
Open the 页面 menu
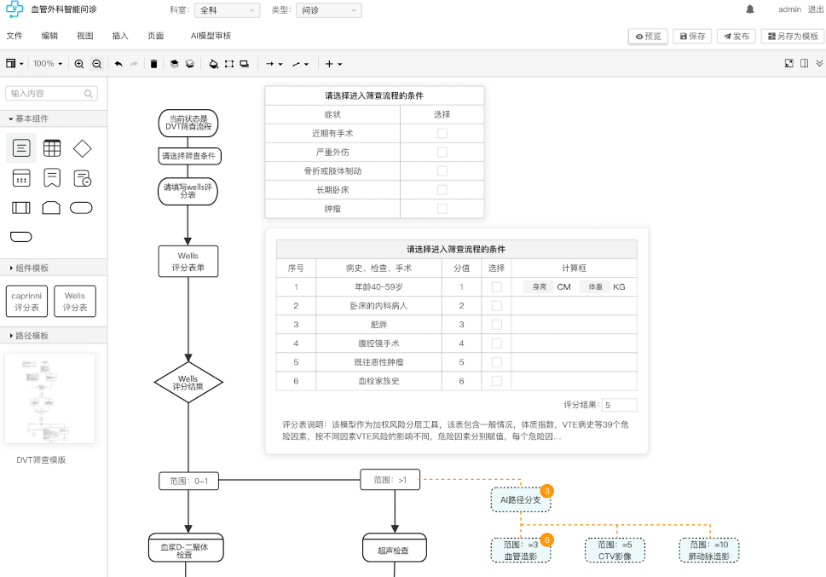(155, 36)
